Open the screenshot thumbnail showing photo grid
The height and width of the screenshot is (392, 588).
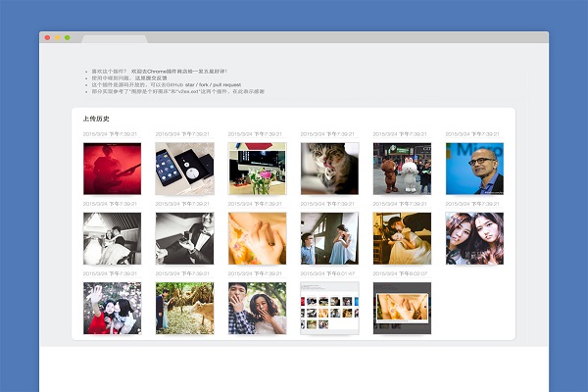click(x=329, y=309)
